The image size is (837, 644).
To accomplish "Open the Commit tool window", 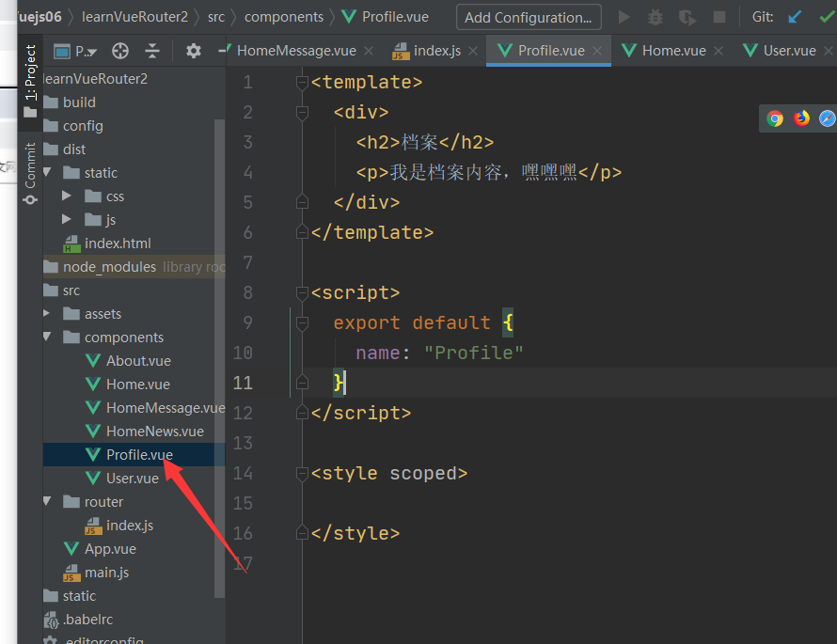I will click(x=30, y=174).
